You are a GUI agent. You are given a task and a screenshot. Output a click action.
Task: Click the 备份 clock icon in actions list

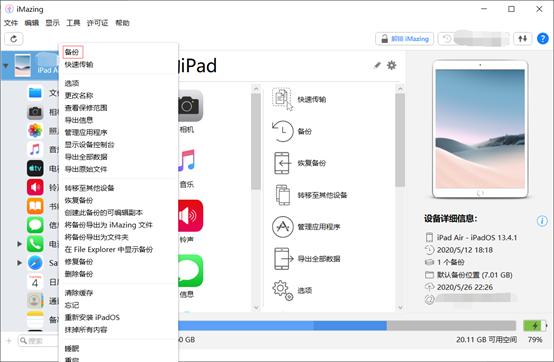click(x=282, y=131)
